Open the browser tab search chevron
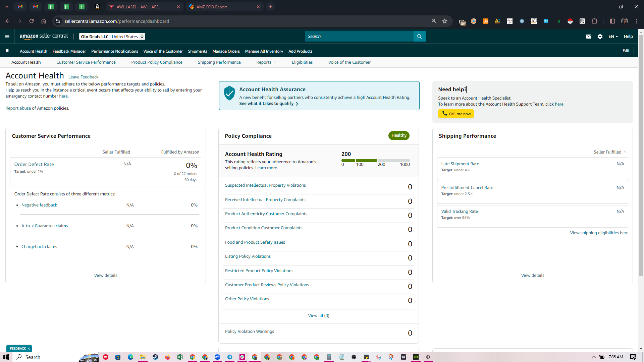 tap(7, 7)
